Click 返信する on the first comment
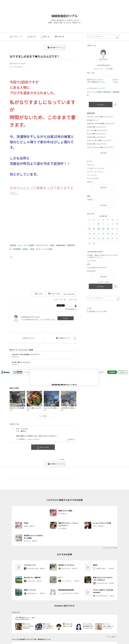The width and height of the screenshot is (129, 644). point(71,440)
